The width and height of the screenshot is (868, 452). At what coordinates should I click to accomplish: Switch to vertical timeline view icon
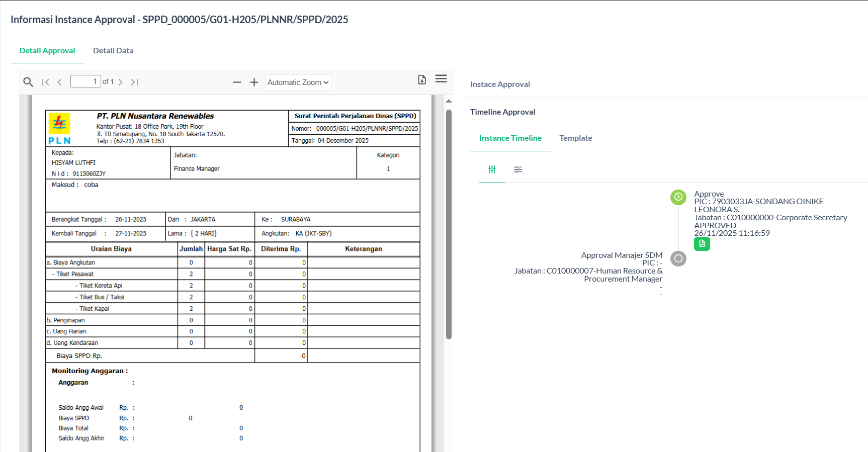[x=492, y=169]
